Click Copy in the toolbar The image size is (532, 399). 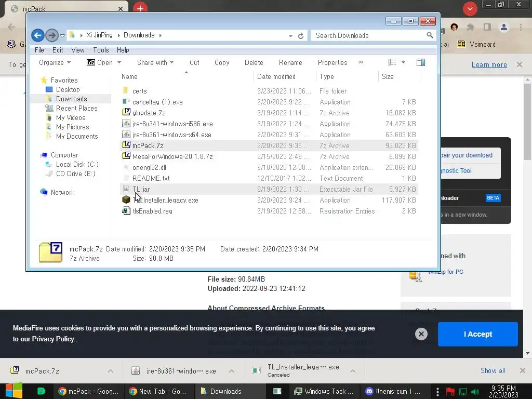click(222, 62)
